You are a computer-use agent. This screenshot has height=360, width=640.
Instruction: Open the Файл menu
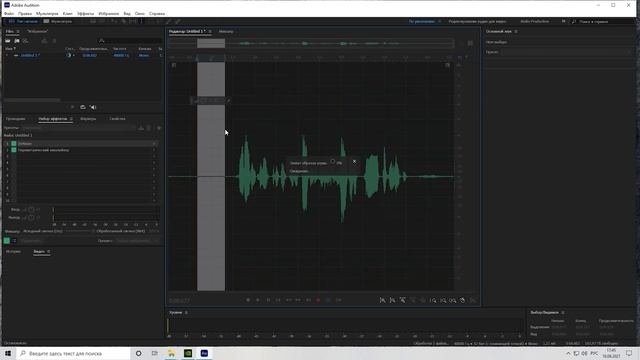coord(9,13)
